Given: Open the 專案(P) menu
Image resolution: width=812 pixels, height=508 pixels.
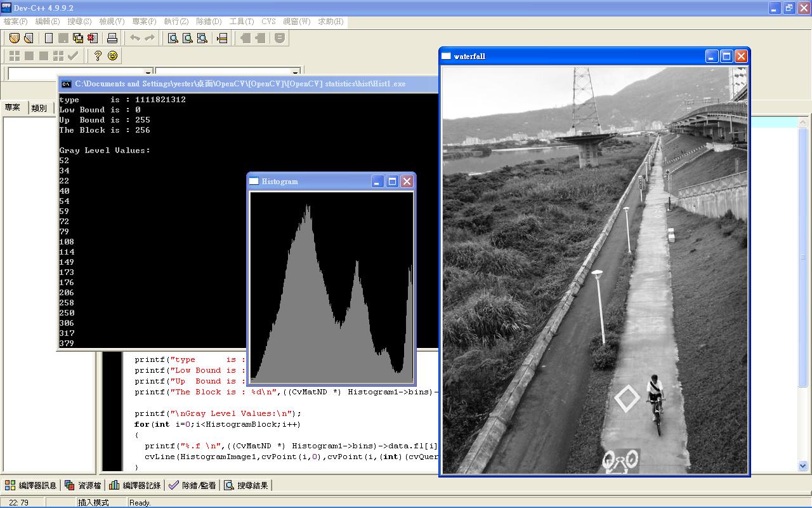Looking at the screenshot, I should 144,22.
